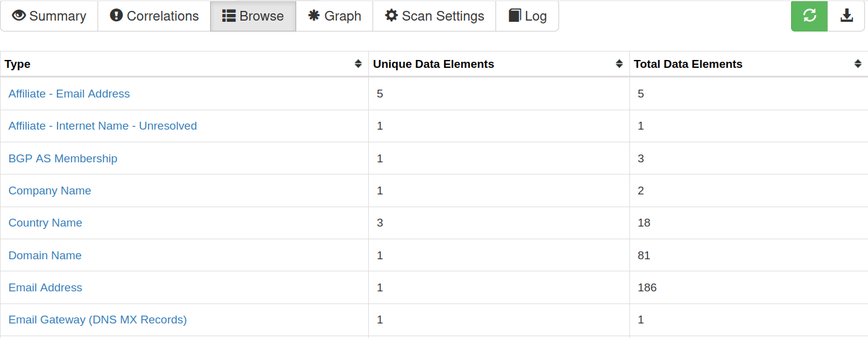This screenshot has width=868, height=338.
Task: Switch to the Correlations tab
Action: 154,16
